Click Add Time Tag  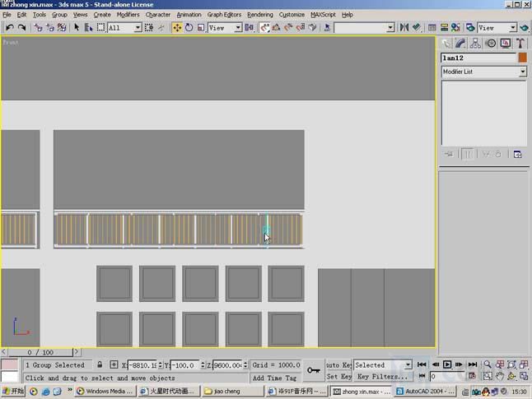click(275, 378)
